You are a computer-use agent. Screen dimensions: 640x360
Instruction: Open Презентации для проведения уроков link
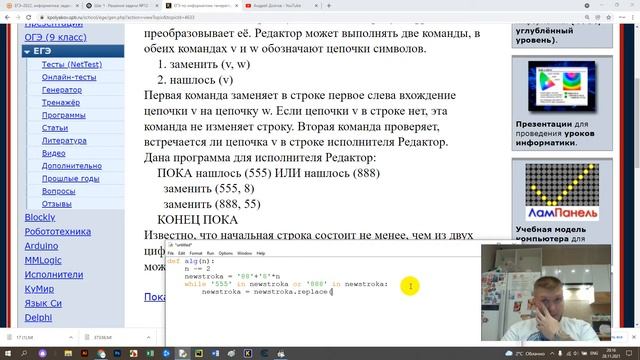pos(555,133)
